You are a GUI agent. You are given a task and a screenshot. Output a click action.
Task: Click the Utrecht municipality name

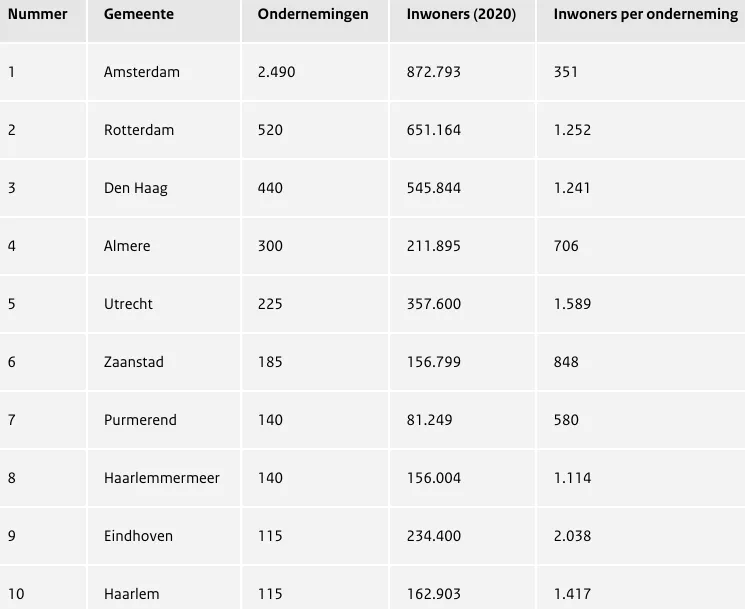point(128,304)
